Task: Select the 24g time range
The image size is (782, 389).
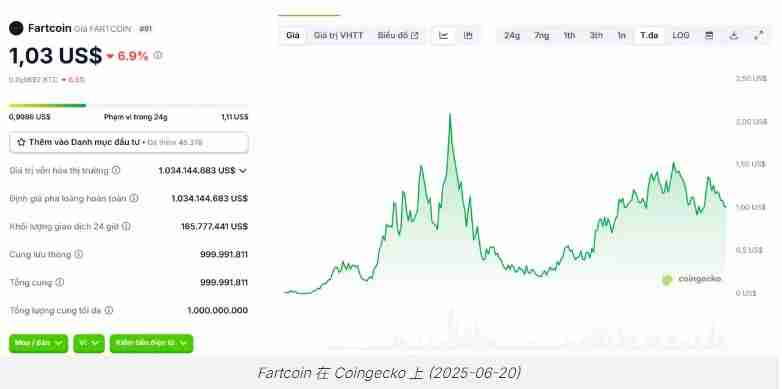Action: 512,35
